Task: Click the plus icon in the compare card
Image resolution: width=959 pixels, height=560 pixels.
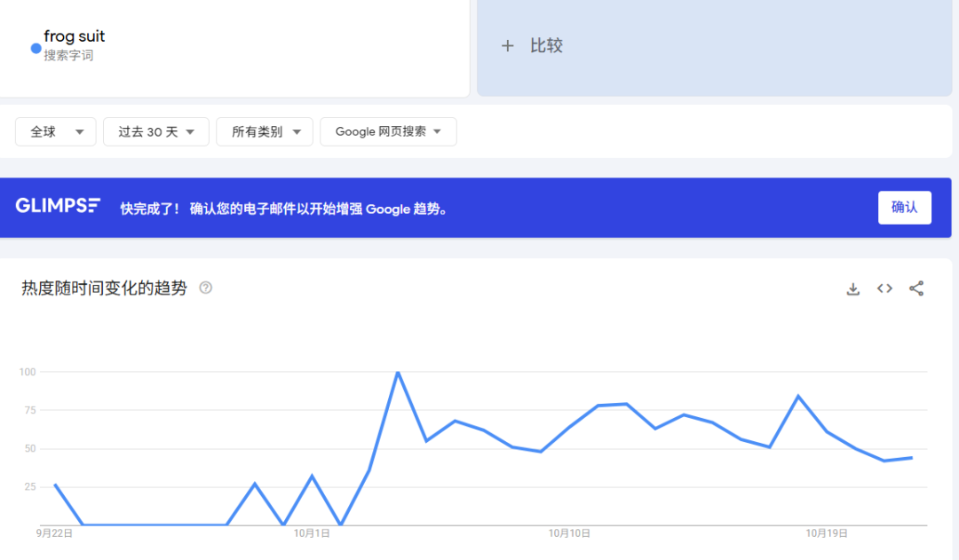Action: pyautogui.click(x=508, y=46)
